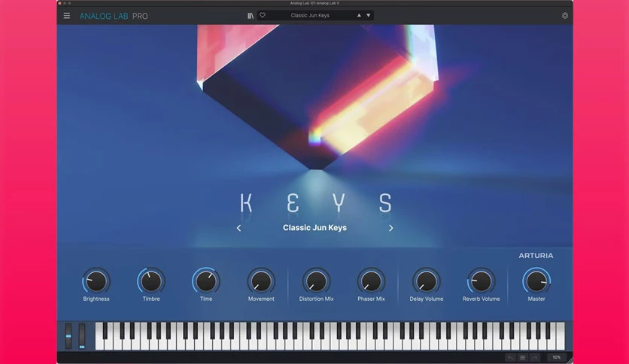Select previous preset with up arrow
Screen dimensions: 629x364
(359, 15)
